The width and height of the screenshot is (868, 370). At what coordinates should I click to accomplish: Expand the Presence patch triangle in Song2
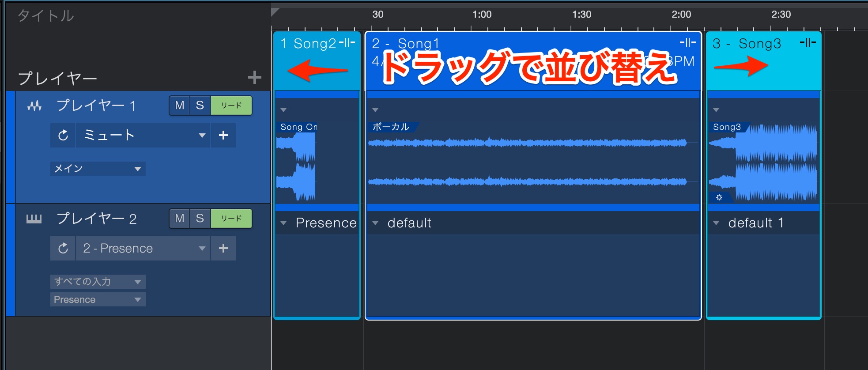click(283, 223)
